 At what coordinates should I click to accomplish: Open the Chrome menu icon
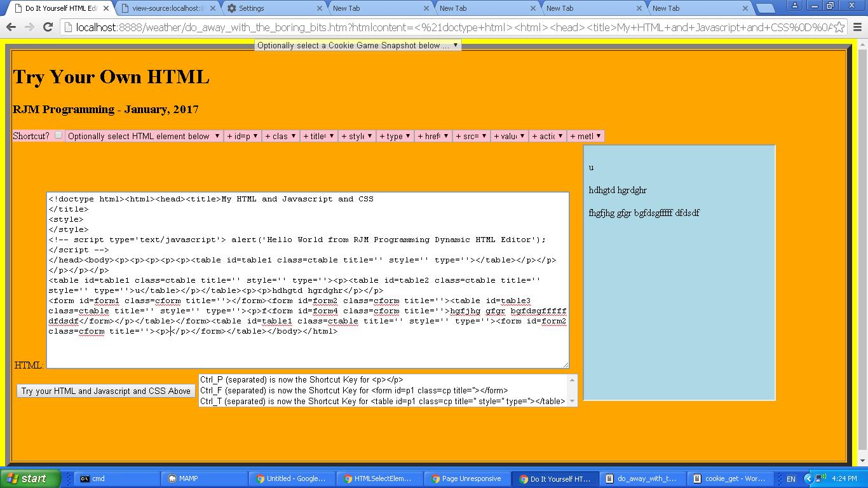[857, 27]
